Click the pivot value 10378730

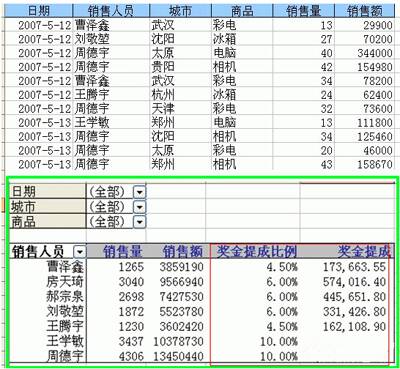[179, 341]
